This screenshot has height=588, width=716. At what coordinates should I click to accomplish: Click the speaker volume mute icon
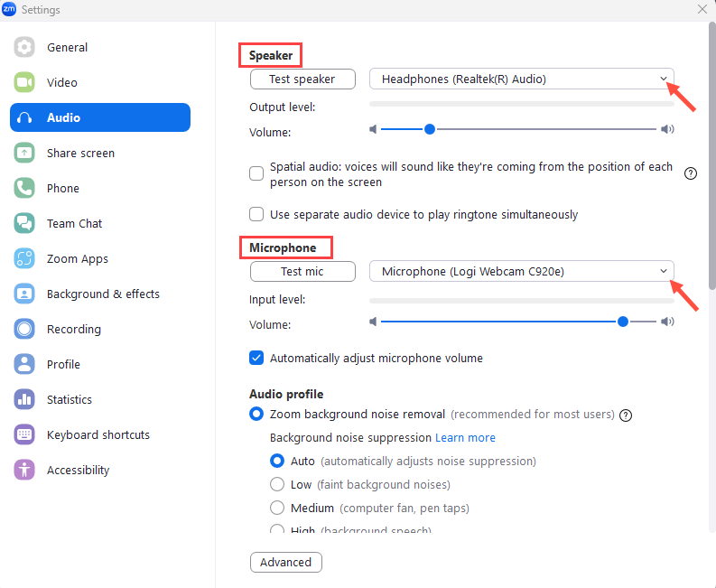373,129
